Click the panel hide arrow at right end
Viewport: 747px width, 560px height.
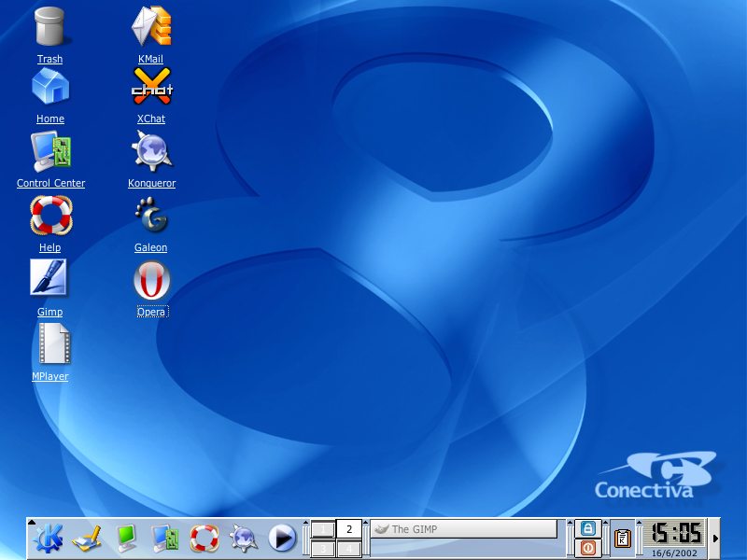pos(715,539)
